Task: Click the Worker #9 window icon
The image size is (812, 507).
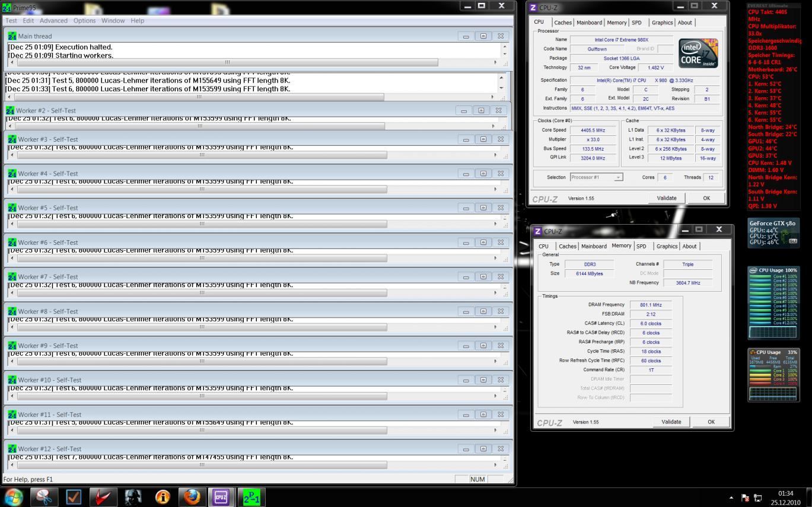Action: click(12, 346)
